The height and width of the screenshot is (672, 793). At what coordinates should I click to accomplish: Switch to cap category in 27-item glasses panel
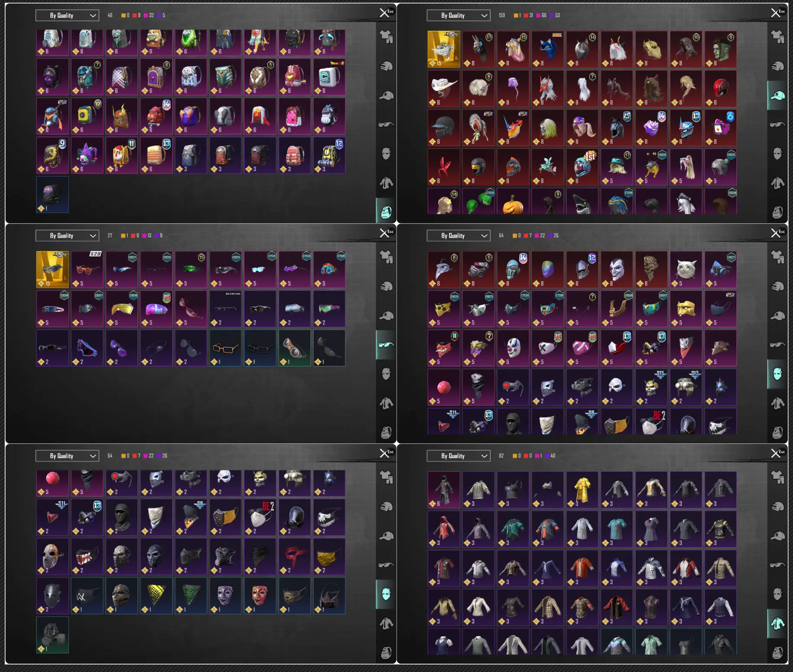(386, 315)
